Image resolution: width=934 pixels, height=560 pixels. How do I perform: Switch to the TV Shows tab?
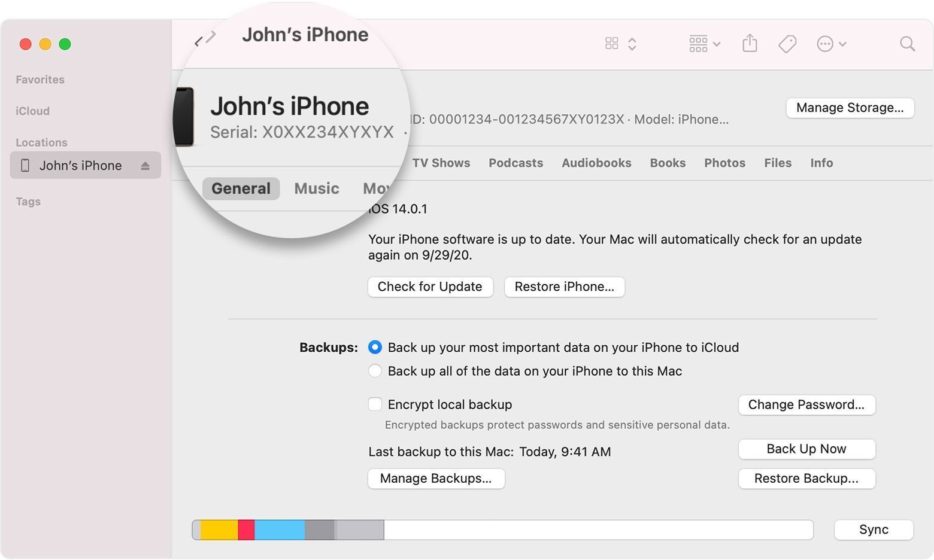(441, 163)
